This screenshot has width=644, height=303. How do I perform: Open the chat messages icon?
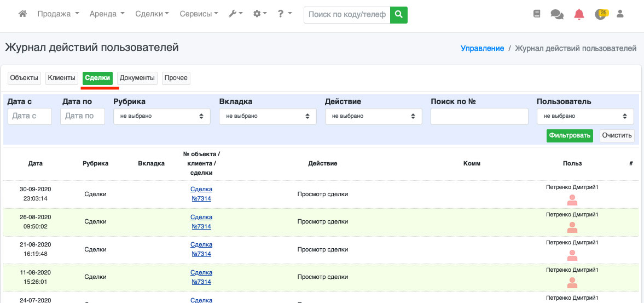pos(557,14)
